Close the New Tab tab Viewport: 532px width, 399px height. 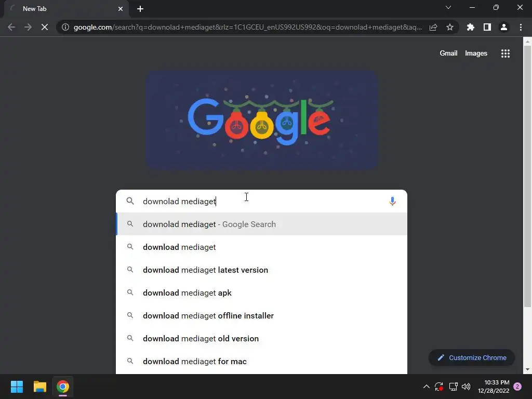[121, 9]
